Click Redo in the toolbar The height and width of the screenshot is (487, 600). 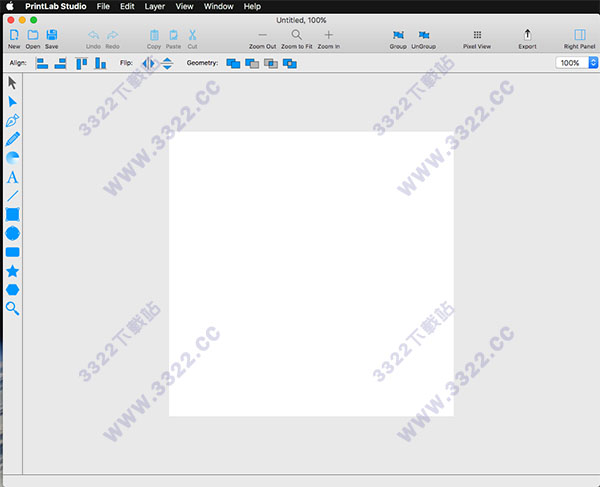tap(112, 39)
